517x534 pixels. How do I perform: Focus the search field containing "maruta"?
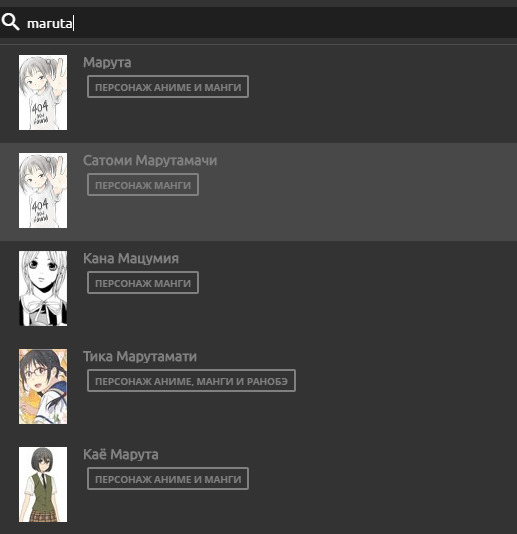(258, 23)
